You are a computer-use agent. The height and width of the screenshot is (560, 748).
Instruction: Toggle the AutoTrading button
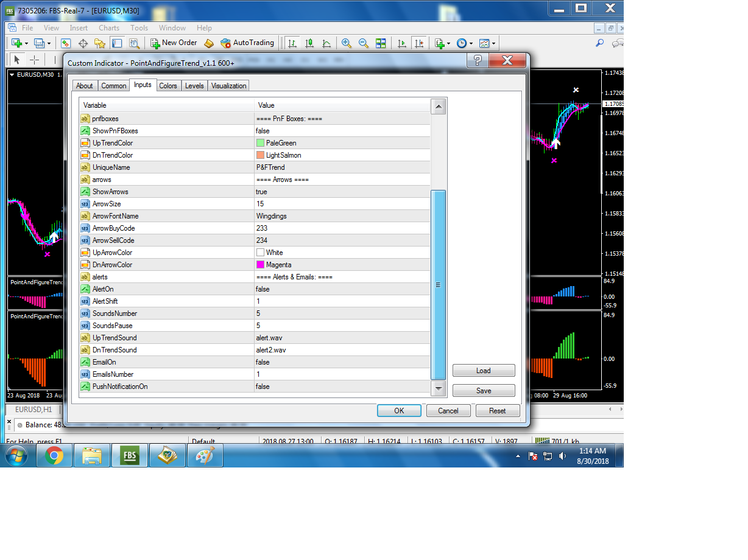(x=247, y=43)
